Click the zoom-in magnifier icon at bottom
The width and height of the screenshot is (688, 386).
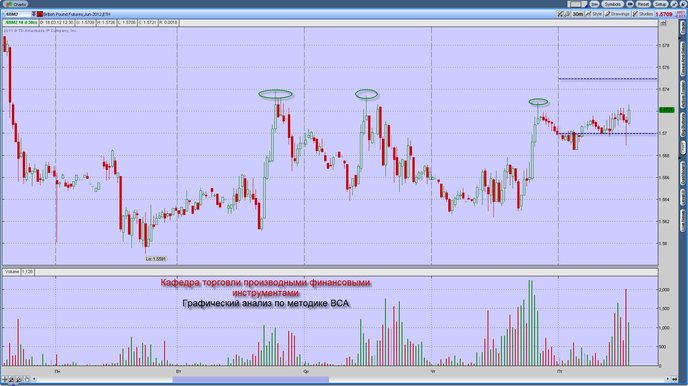coord(12,379)
